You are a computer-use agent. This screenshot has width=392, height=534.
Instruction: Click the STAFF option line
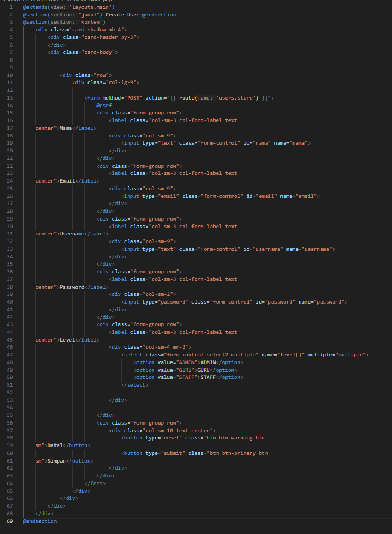click(188, 377)
